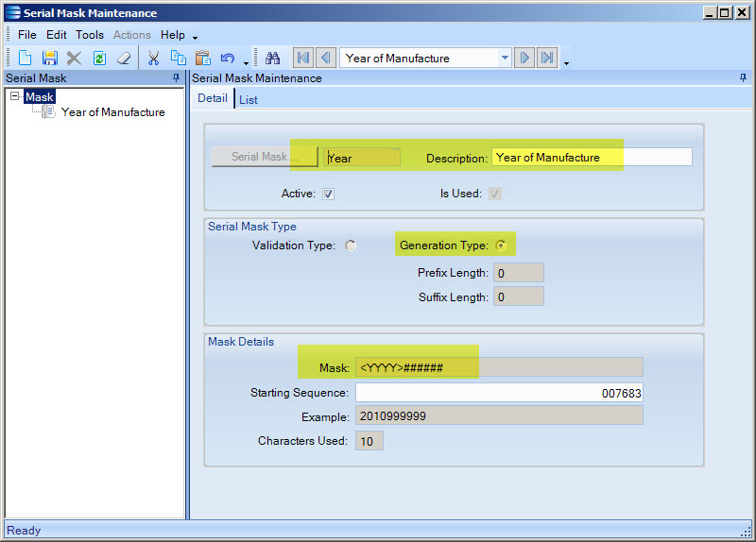This screenshot has width=756, height=542.
Task: Go to the next record arrow
Action: pyautogui.click(x=524, y=59)
